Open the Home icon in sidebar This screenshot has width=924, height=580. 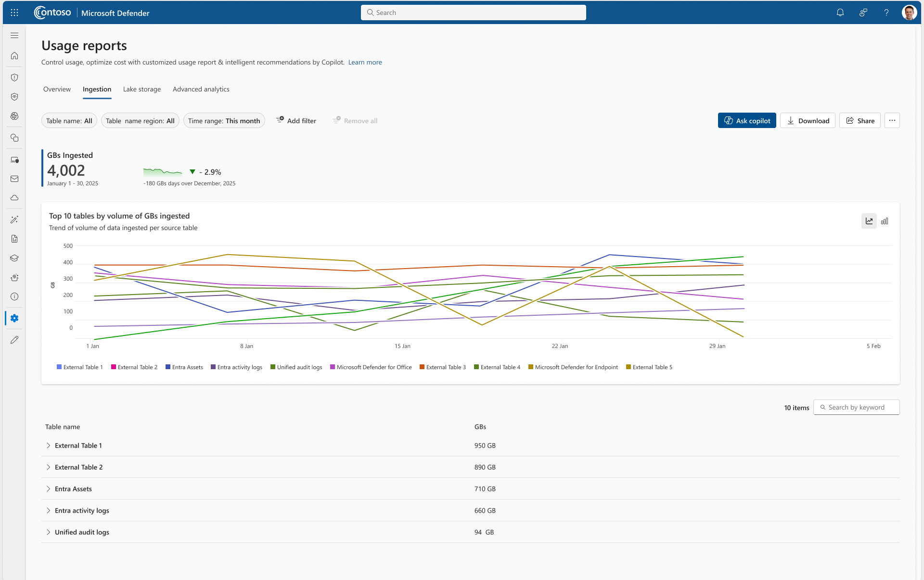(14, 56)
